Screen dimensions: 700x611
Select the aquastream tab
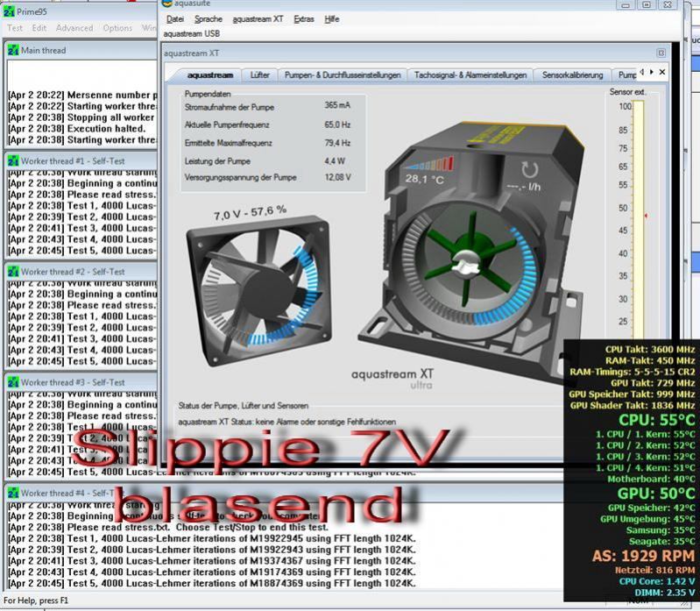tap(209, 75)
